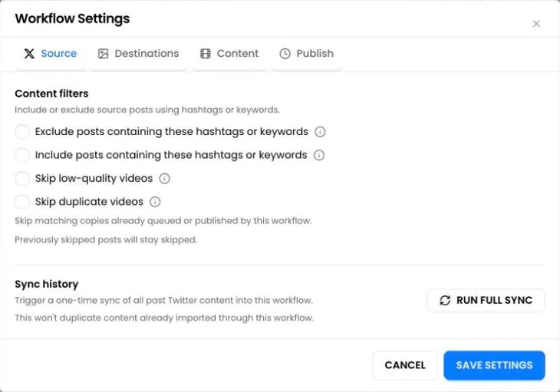Click the Content filters heading
Screen dimensions: 560x392
pyautogui.click(x=51, y=94)
